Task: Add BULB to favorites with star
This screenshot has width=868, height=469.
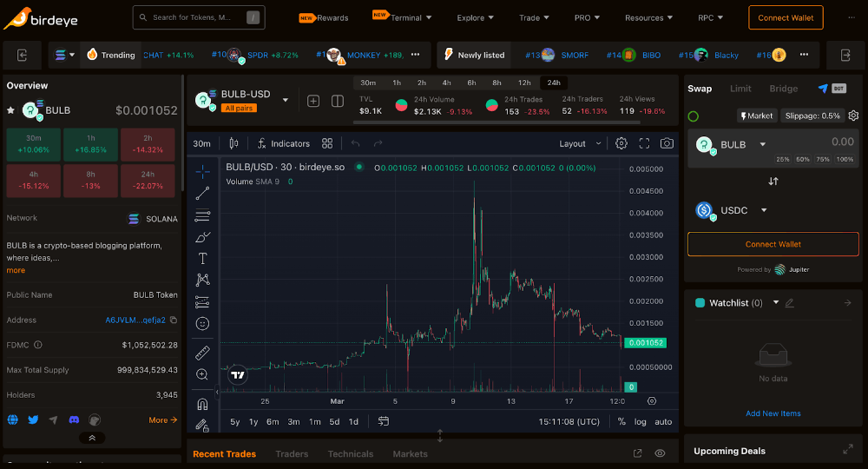Action: point(10,110)
